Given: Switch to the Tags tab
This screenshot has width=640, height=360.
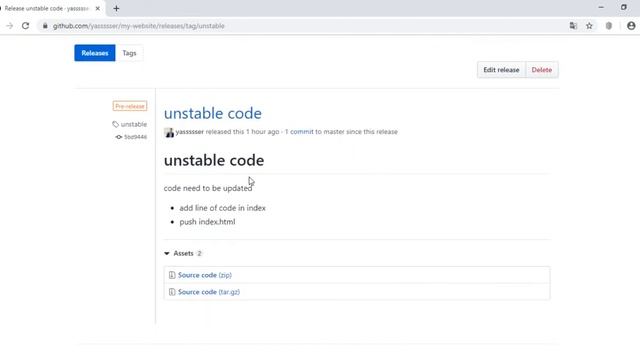Looking at the screenshot, I should point(129,53).
